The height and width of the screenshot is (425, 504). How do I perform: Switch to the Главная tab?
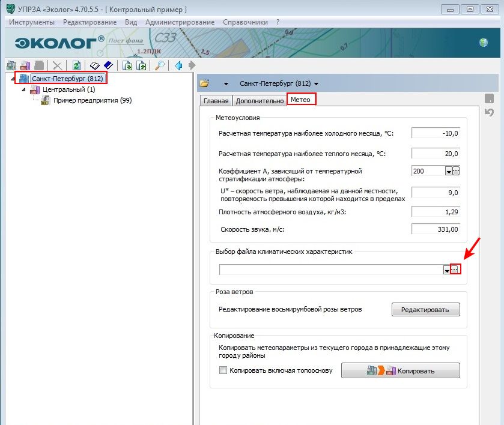point(216,101)
